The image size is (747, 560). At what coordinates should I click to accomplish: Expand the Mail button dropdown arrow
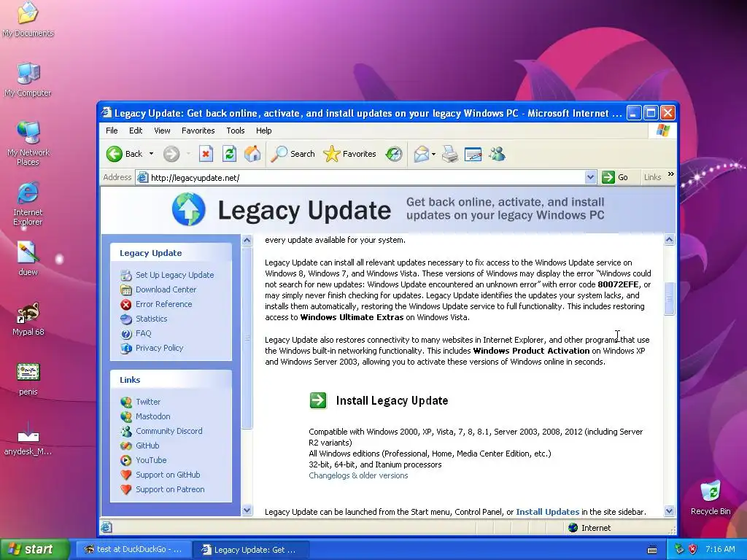pos(433,154)
